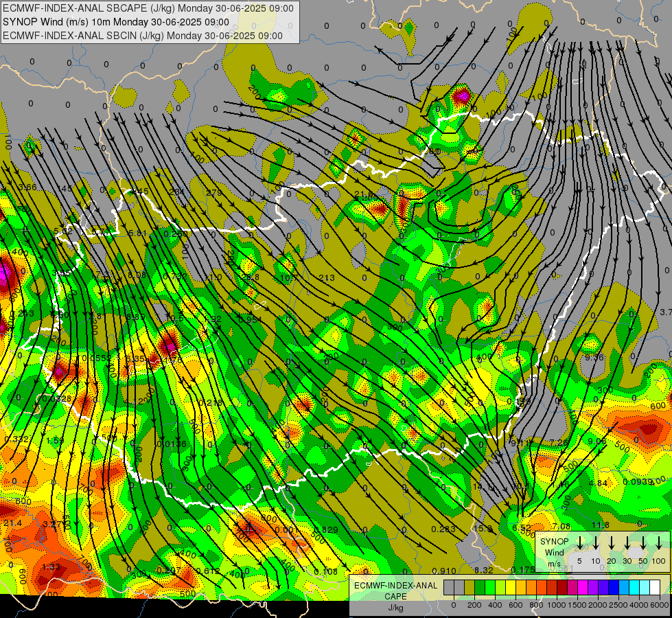The width and height of the screenshot is (672, 618).
Task: Click the 'm/s' unit in wind legend
Action: coord(554,563)
